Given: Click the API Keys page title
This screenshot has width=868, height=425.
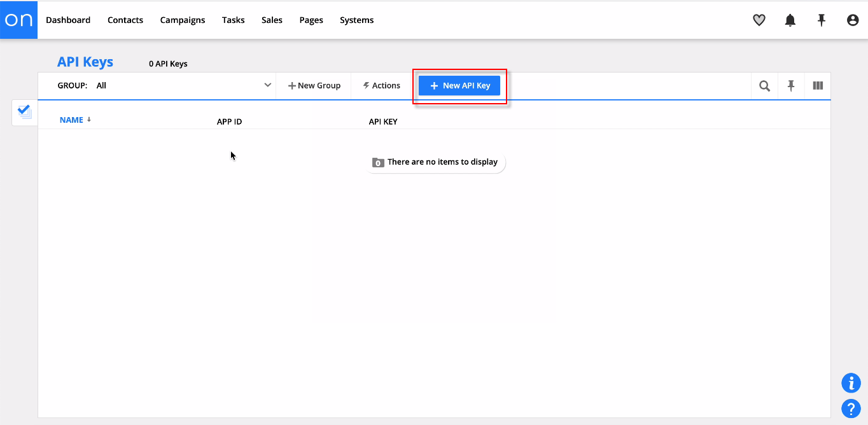Looking at the screenshot, I should click(x=85, y=62).
